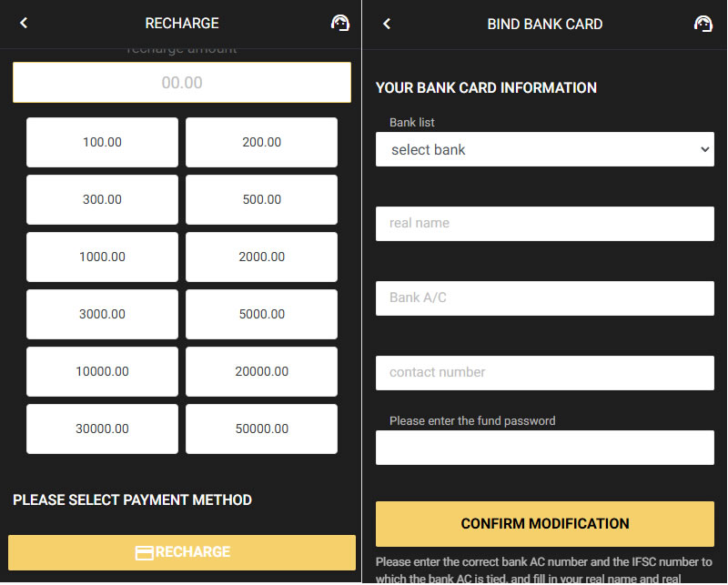
Task: Expand the select bank dropdown
Action: [x=544, y=149]
